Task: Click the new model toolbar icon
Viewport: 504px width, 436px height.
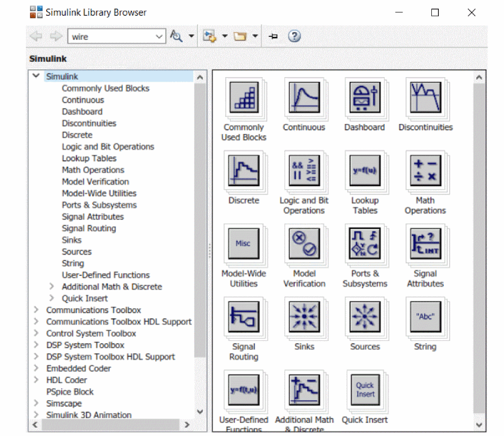Action: 209,36
